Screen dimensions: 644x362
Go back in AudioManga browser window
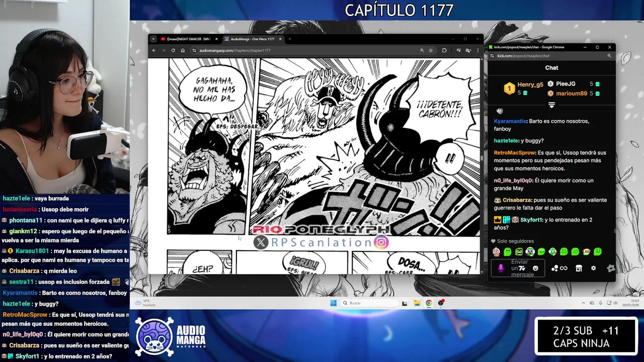click(x=154, y=50)
